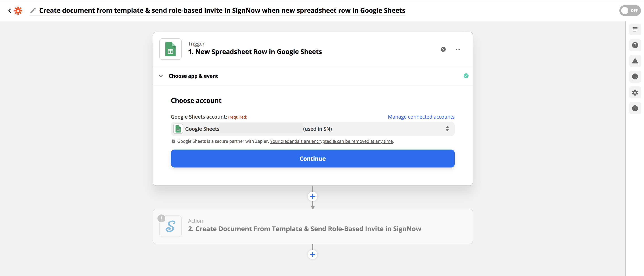Collapse the Choose app & event section
Screen dimensions: 644x276
pyautogui.click(x=161, y=76)
